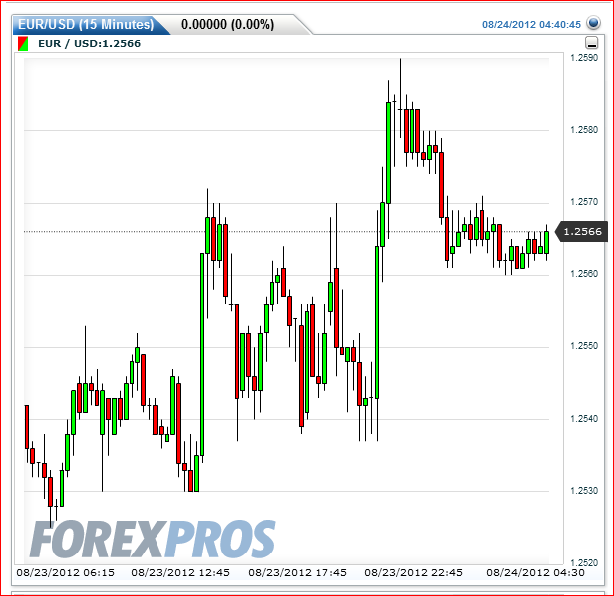This screenshot has width=614, height=596.
Task: Click the 1.2530 price axis label
Action: click(584, 491)
